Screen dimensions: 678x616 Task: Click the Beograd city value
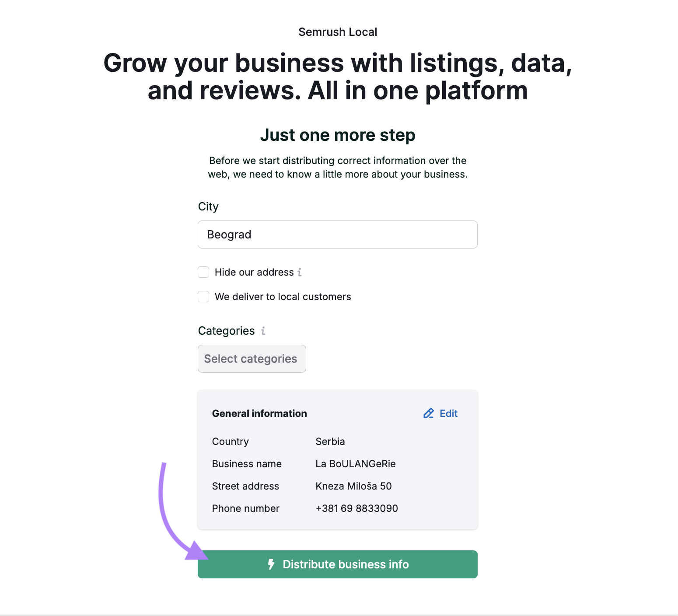(x=229, y=234)
